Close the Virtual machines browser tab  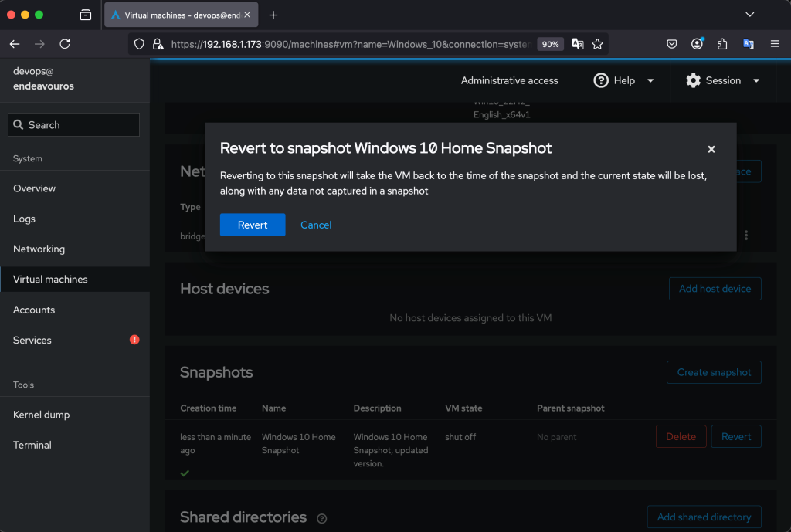(247, 15)
